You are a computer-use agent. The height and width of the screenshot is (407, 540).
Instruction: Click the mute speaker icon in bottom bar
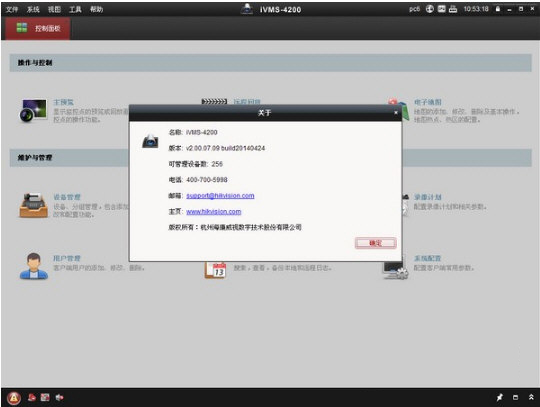[60, 398]
